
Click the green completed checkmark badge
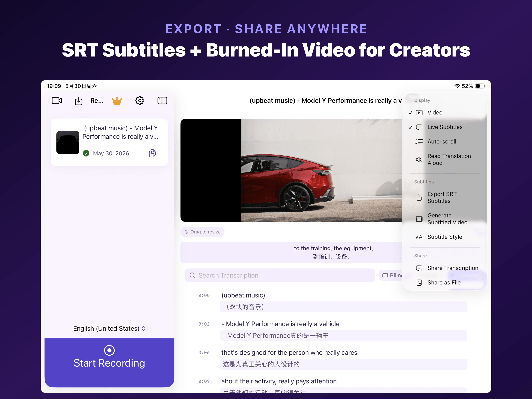[x=86, y=153]
